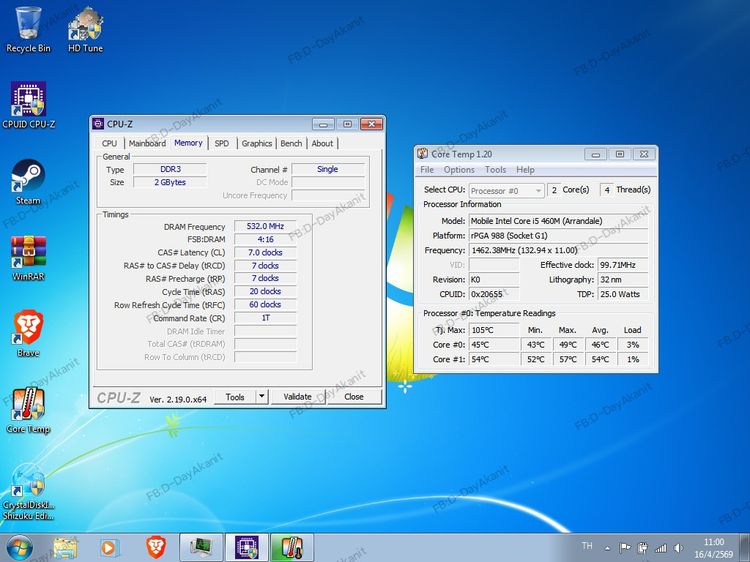
Task: Click the 1T Command Rate value
Action: click(x=265, y=318)
